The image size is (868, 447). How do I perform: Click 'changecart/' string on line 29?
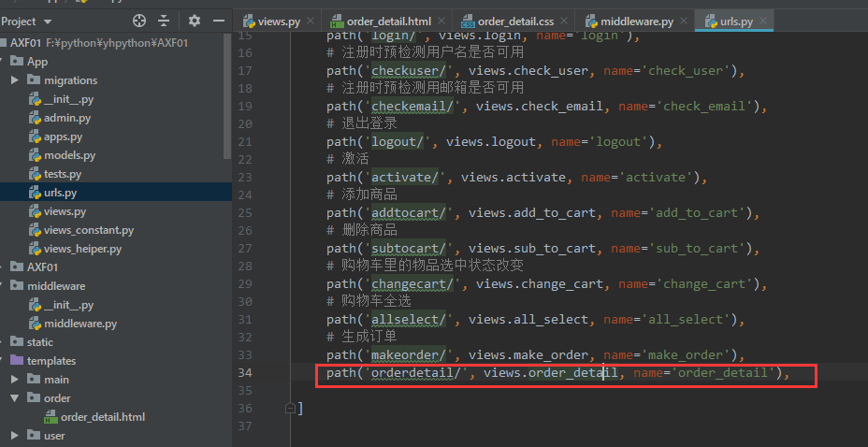click(412, 283)
